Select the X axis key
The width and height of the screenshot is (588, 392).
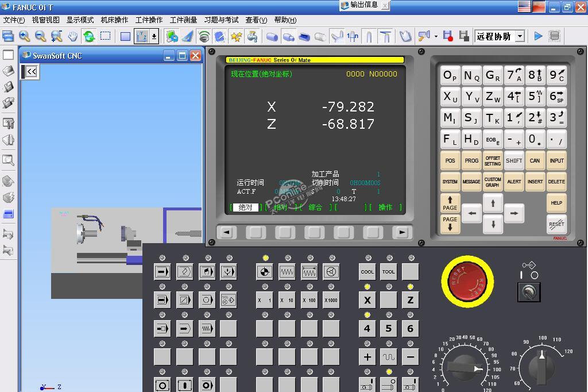pyautogui.click(x=367, y=300)
